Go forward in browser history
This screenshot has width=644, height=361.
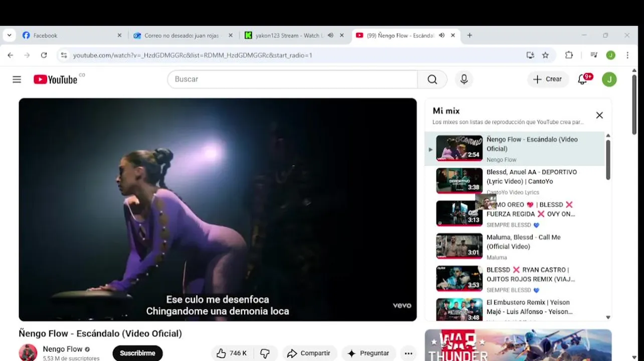[x=27, y=55]
